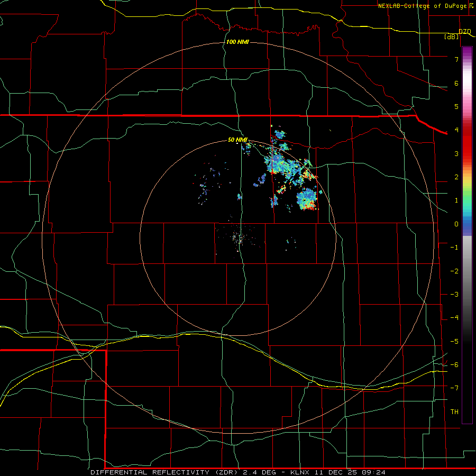
Task: Click the NEXLAB-College of DuPage credit text
Action: tap(423, 6)
